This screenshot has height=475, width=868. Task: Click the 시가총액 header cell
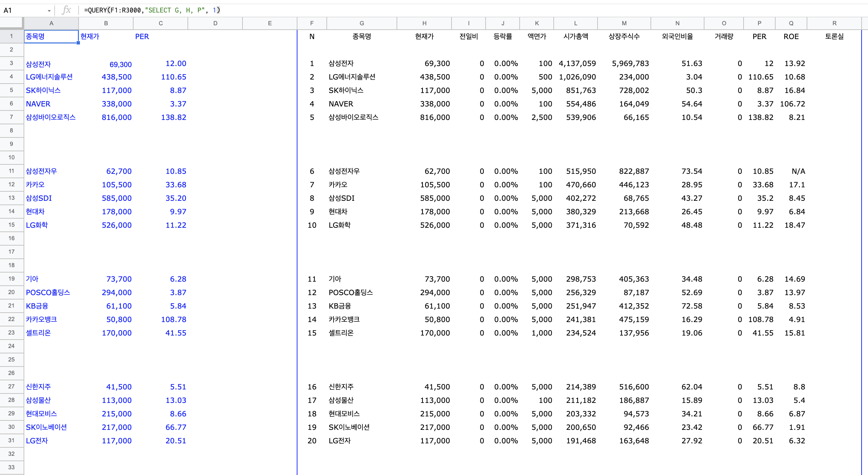tap(575, 36)
